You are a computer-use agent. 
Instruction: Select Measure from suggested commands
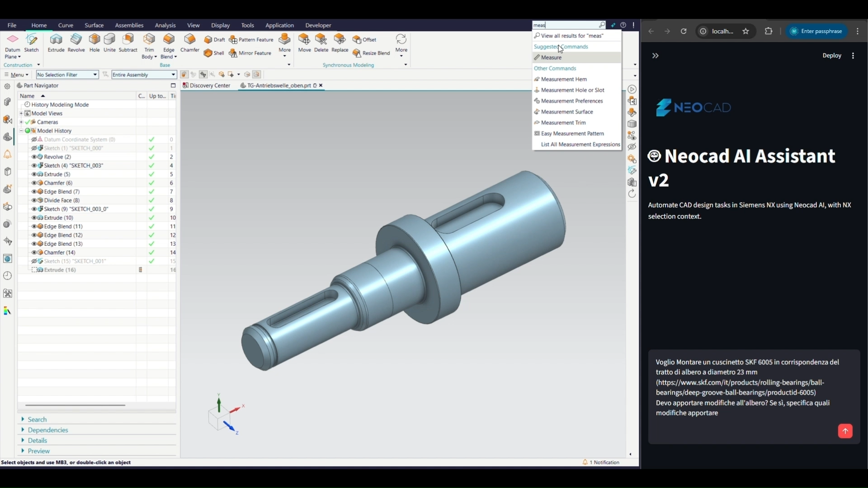pos(552,57)
